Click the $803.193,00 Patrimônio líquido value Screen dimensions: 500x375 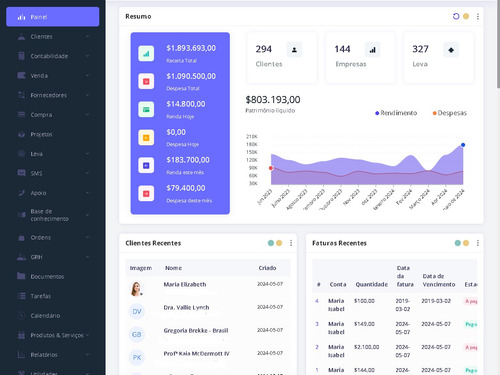coord(273,100)
